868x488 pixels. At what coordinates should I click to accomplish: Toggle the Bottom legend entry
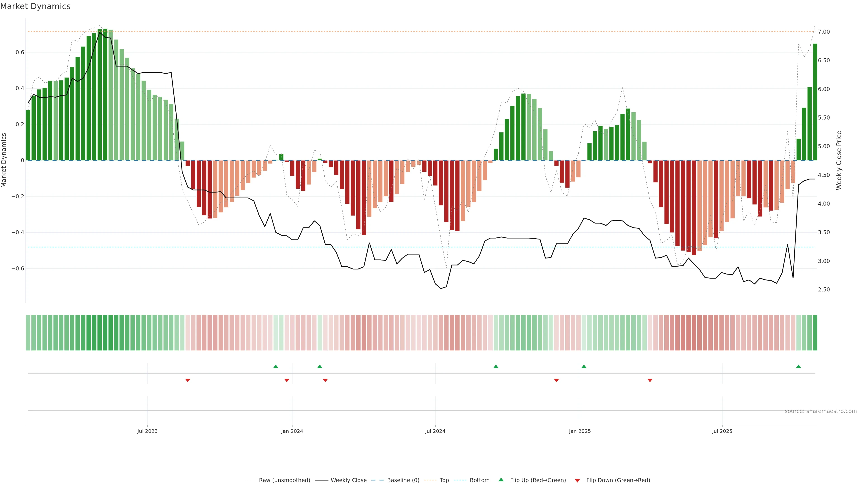[x=479, y=480]
